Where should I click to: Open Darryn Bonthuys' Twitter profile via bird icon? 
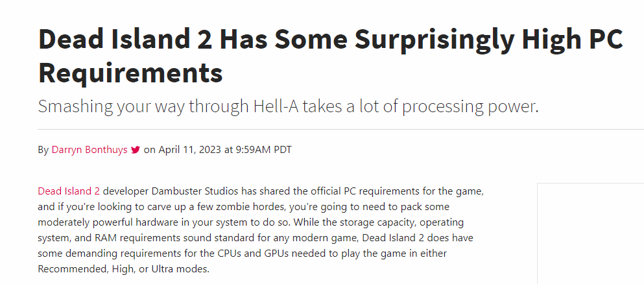136,150
